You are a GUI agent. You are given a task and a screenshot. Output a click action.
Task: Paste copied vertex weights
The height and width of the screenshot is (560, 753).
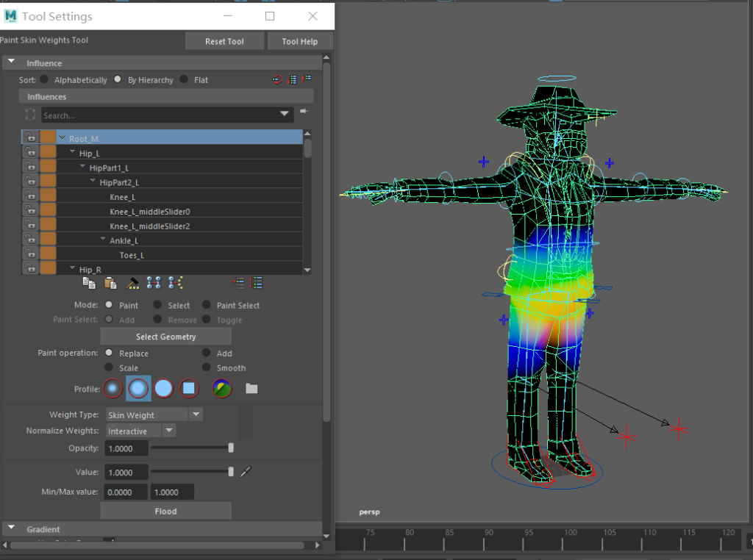coord(110,283)
